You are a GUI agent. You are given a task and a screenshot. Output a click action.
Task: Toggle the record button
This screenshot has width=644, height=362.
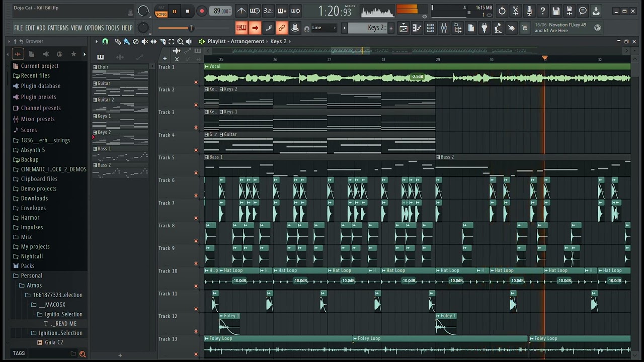pyautogui.click(x=201, y=11)
